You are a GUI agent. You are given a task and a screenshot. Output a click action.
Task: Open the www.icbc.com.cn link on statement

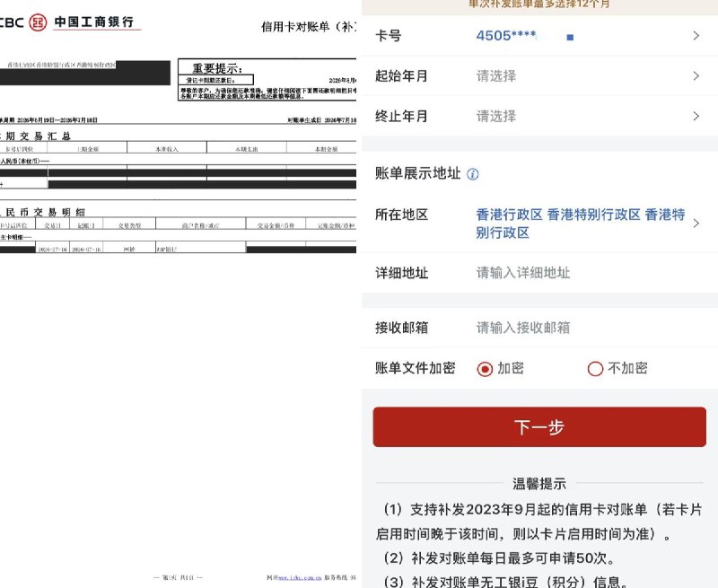300,578
